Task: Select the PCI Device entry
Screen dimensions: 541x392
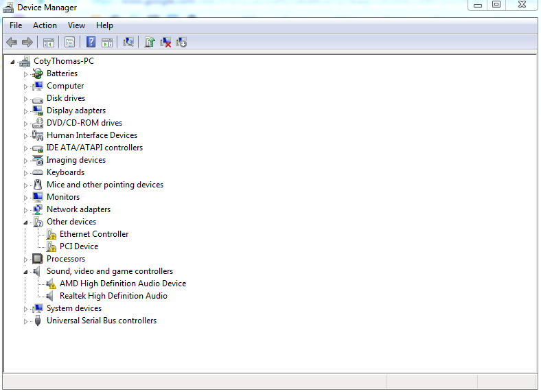Action: tap(79, 246)
